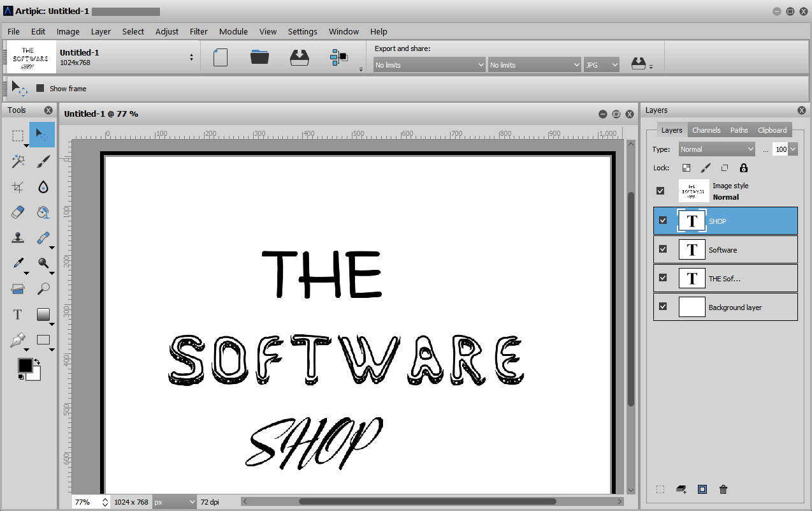Click the black foreground color swatch
The height and width of the screenshot is (511, 812).
pos(25,366)
